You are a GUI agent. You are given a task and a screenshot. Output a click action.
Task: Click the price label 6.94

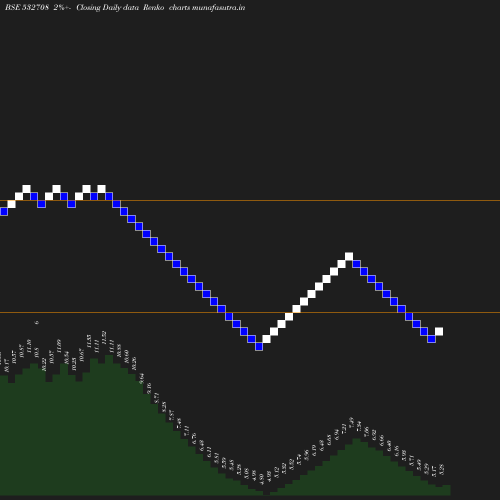click(336, 434)
